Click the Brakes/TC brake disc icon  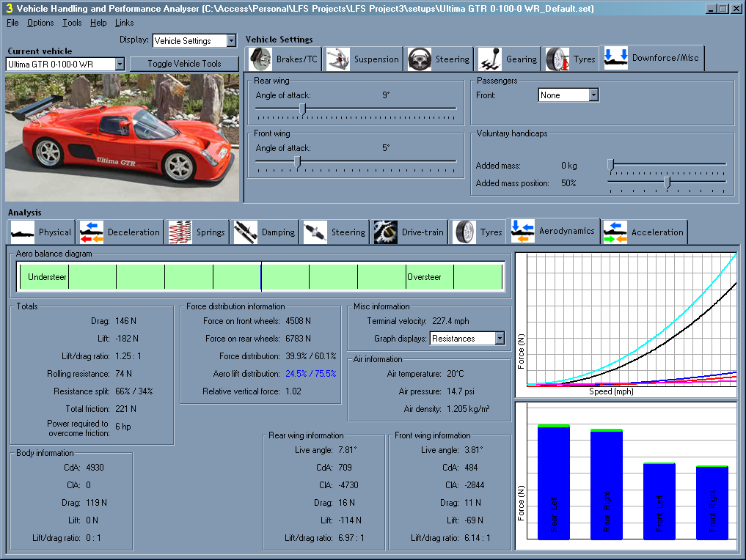click(261, 59)
